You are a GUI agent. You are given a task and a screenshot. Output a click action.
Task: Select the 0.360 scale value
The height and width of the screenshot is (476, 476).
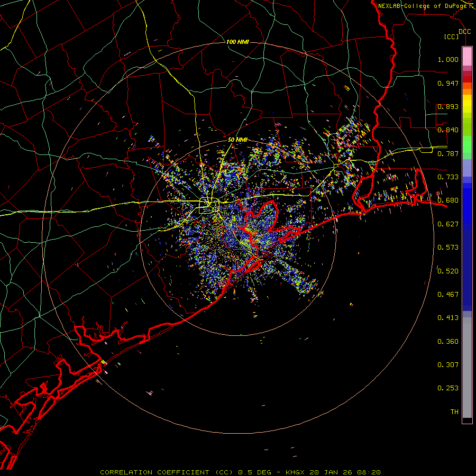448,342
